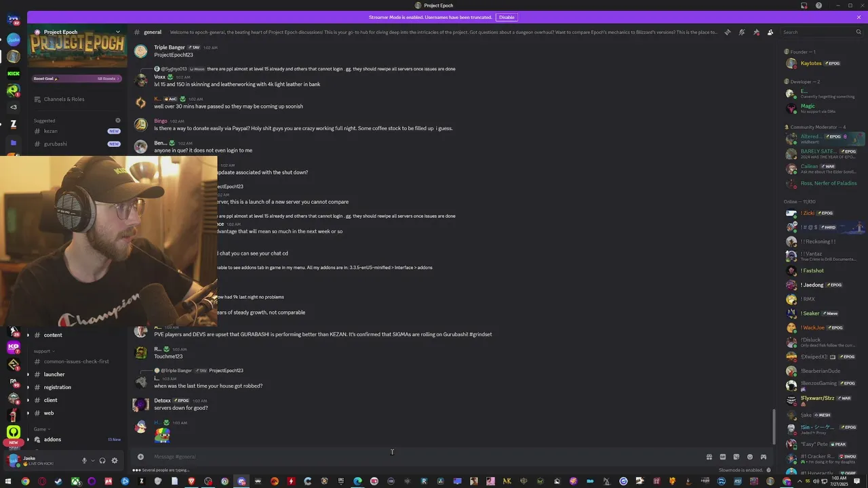
Task: Open the Help icon in title bar
Action: coord(818,5)
